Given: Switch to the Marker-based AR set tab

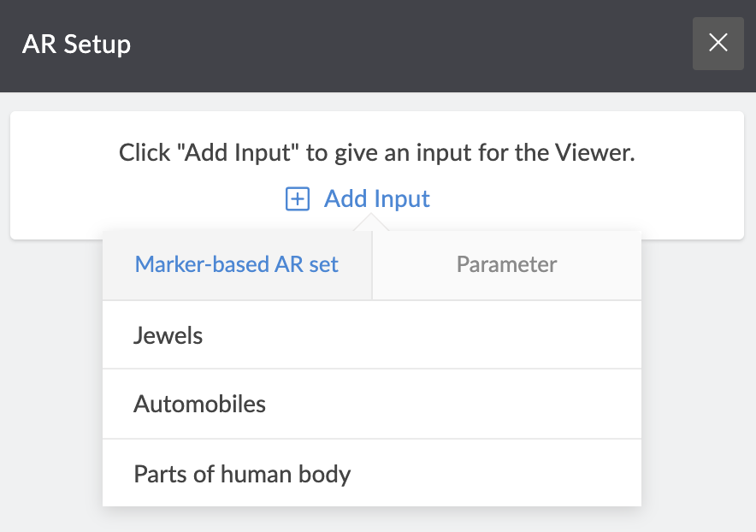Looking at the screenshot, I should point(237,265).
